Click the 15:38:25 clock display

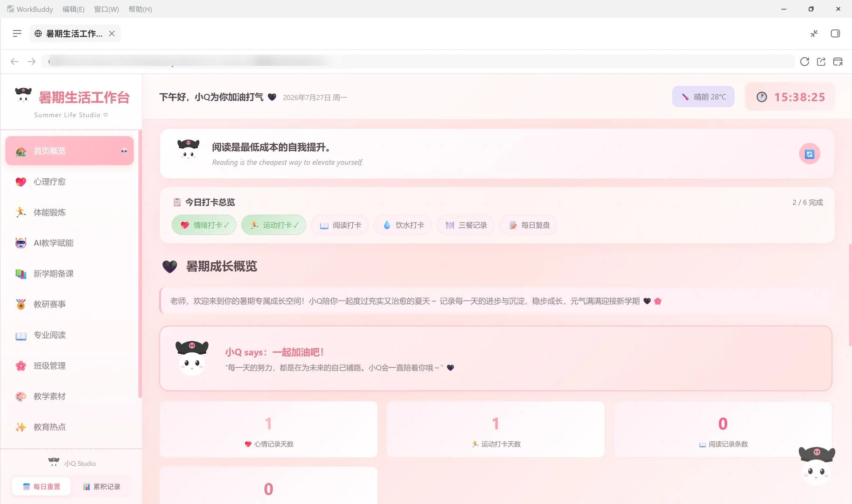tap(790, 97)
